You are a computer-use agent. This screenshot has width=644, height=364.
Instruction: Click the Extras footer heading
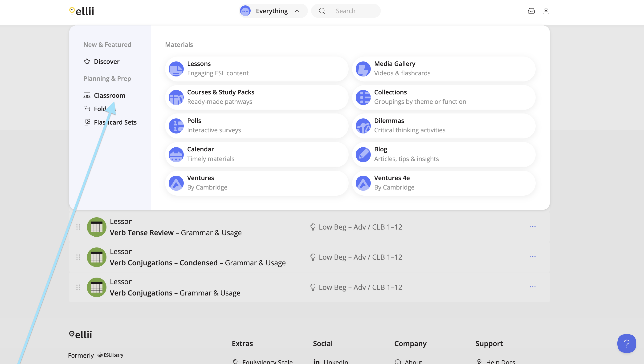click(x=242, y=344)
